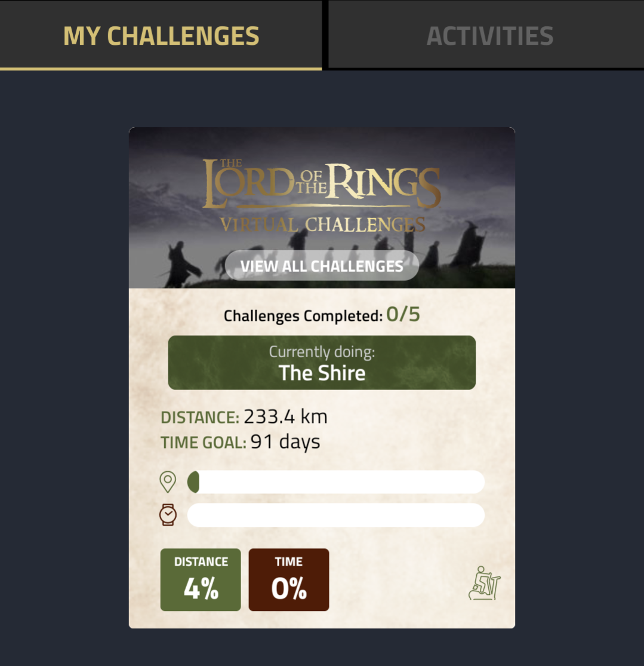644x666 pixels.
Task: Click the Lord of the Rings logo
Action: pos(322,184)
